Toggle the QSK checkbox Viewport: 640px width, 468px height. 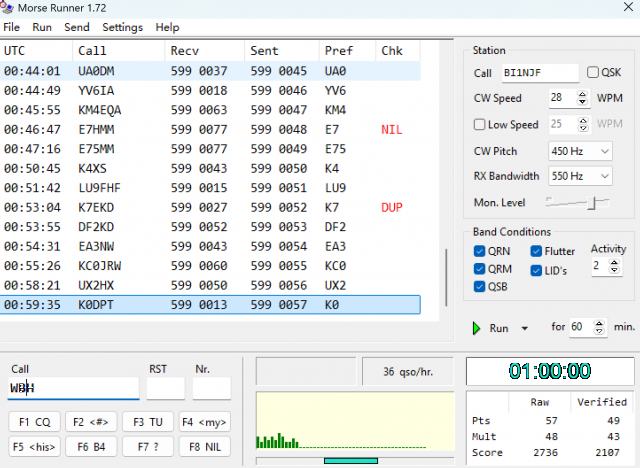[x=593, y=73]
